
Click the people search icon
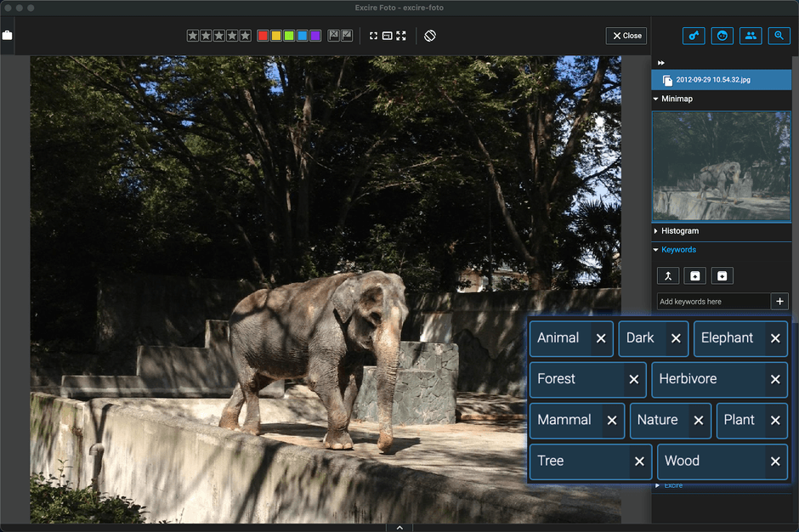[x=751, y=36]
